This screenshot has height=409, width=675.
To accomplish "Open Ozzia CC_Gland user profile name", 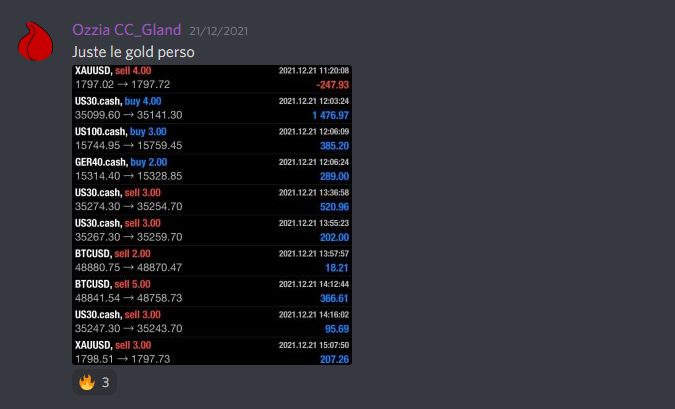I will [127, 30].
